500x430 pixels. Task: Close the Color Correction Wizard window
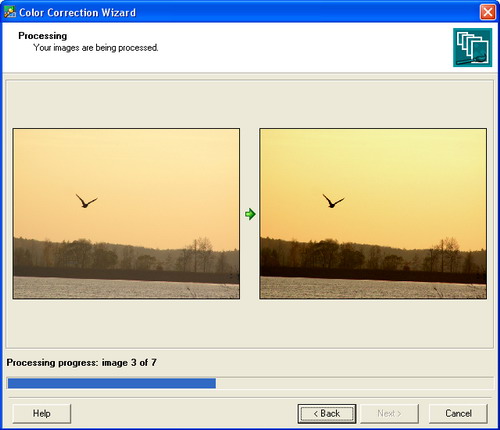click(487, 12)
